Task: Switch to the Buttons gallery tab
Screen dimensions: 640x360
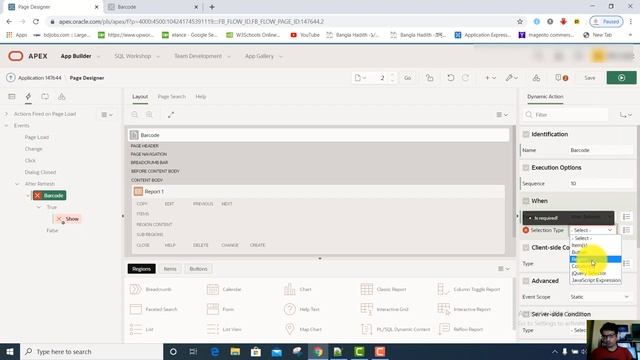Action: click(x=198, y=269)
